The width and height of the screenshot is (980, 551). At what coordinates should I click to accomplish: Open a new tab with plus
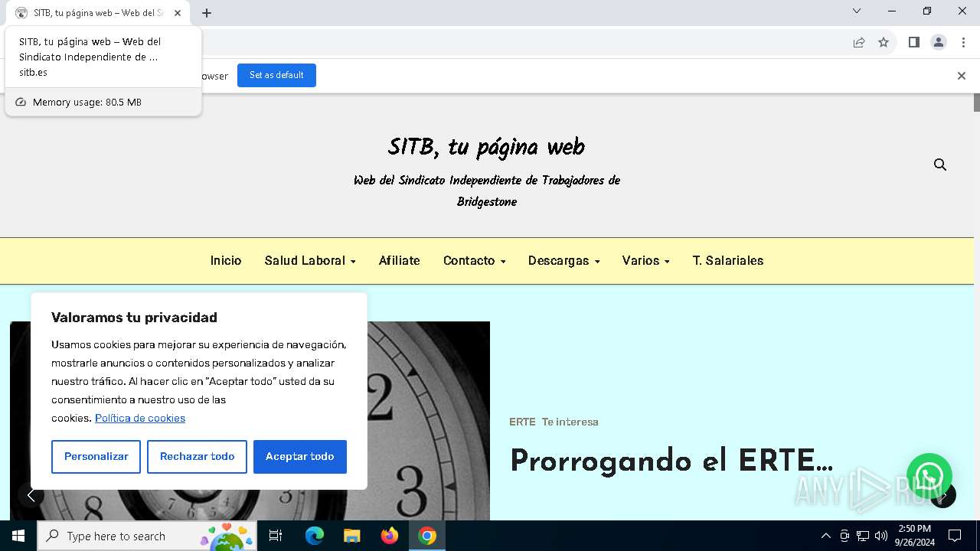click(x=207, y=13)
